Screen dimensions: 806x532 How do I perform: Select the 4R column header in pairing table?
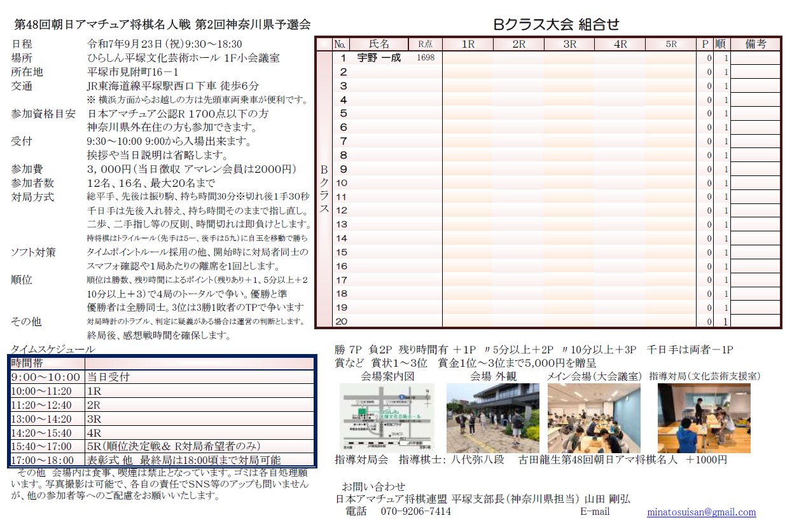(620, 44)
